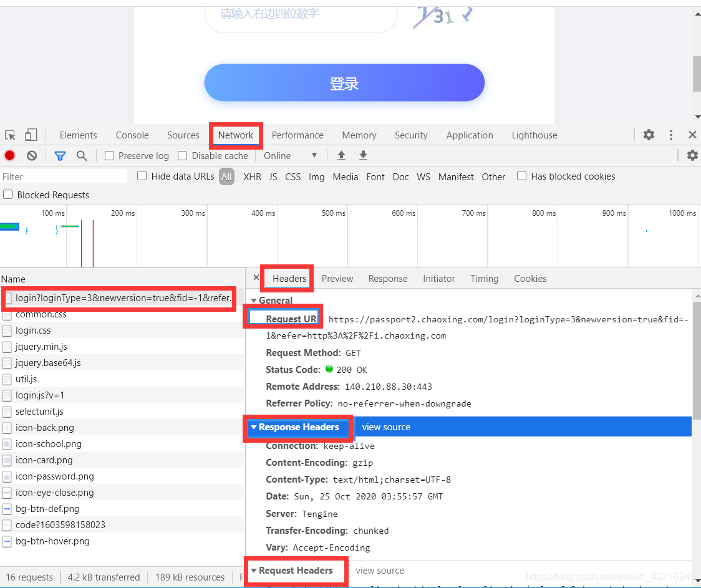This screenshot has height=588, width=701.
Task: Click the import HAR upload arrow icon
Action: pos(341,156)
